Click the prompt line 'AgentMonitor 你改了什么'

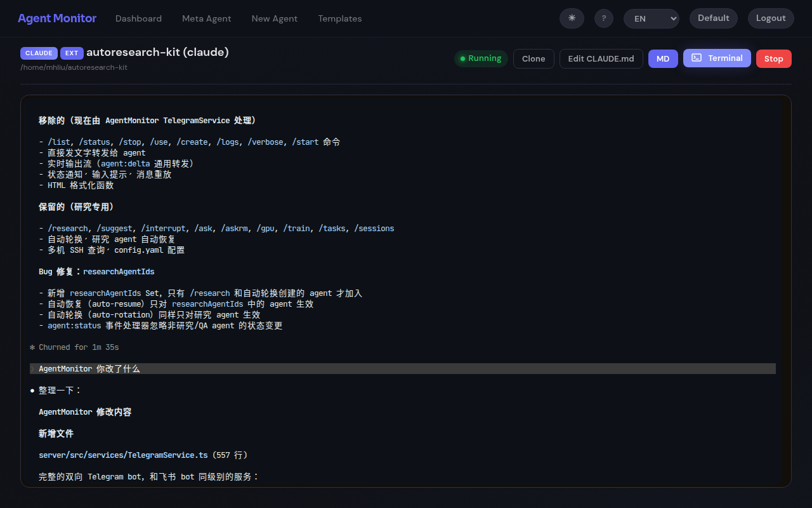[x=403, y=369]
